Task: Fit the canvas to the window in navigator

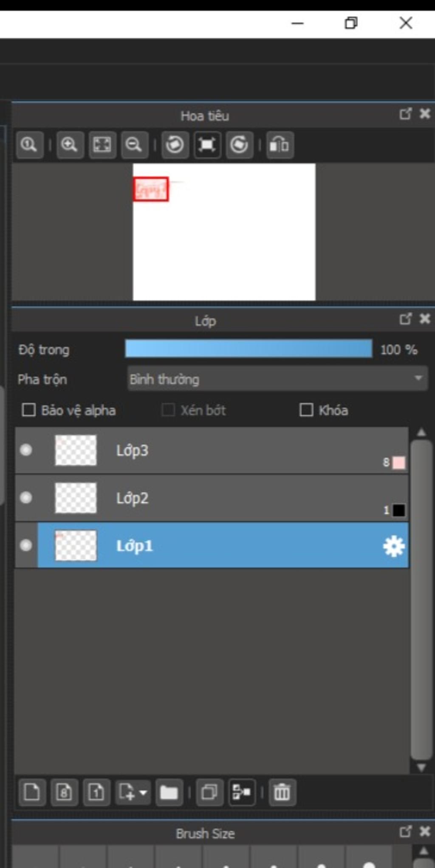Action: click(x=102, y=145)
